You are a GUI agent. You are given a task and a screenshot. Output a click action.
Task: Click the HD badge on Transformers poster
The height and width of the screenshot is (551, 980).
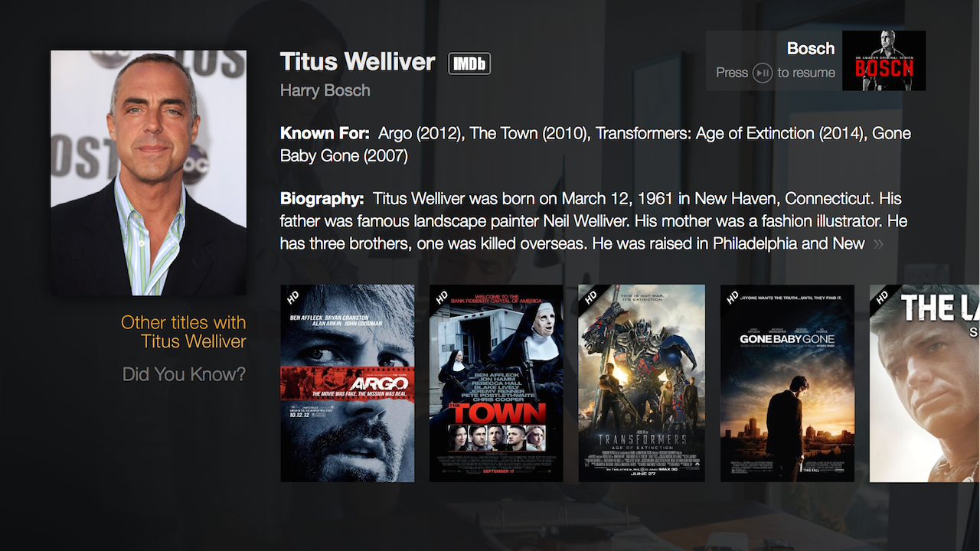click(590, 297)
